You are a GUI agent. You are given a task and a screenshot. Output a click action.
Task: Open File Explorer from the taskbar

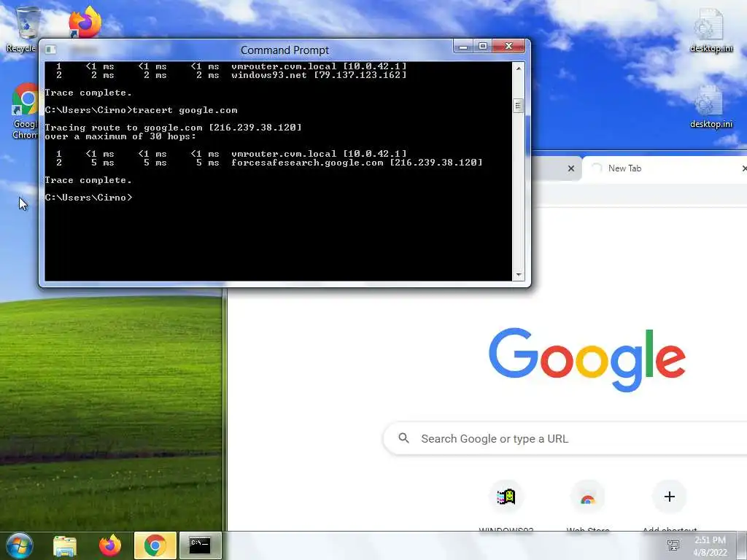tap(65, 545)
